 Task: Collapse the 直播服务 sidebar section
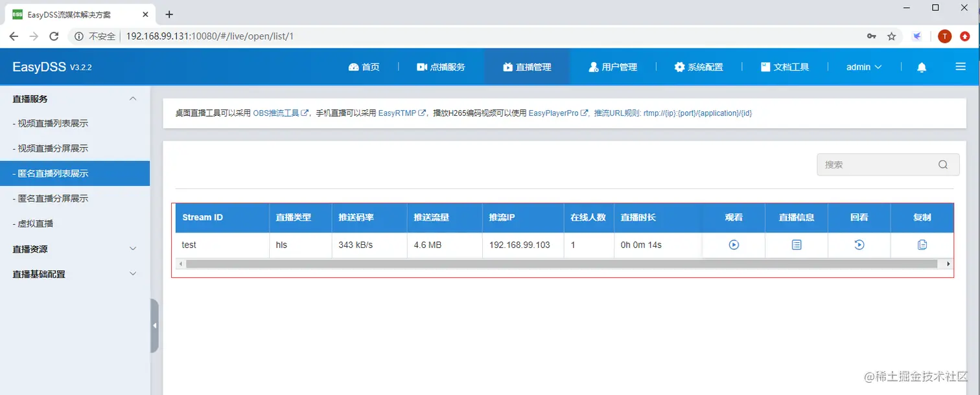[x=75, y=99]
